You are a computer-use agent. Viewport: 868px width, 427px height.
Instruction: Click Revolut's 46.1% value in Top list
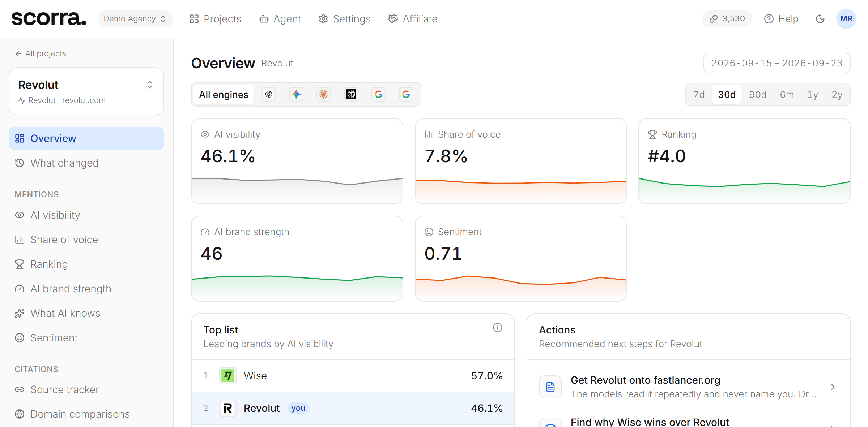pyautogui.click(x=487, y=408)
